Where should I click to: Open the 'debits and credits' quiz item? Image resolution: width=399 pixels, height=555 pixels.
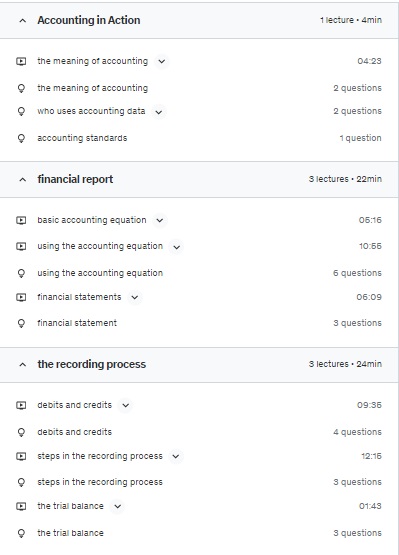click(75, 432)
